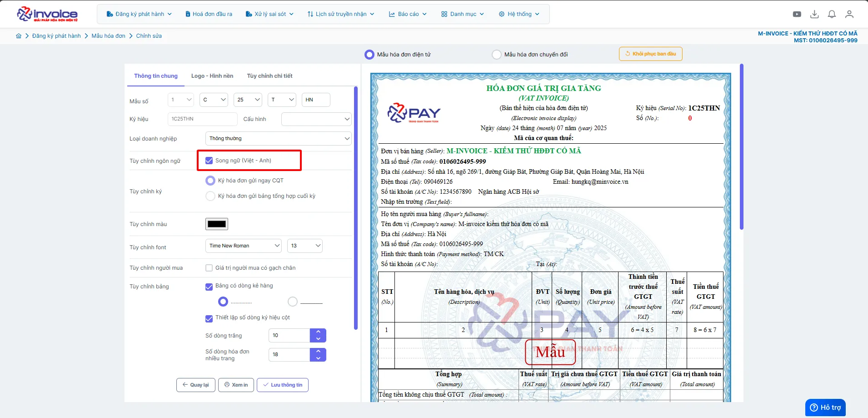The width and height of the screenshot is (868, 418).
Task: Click the 'Mẫu số' HN text field
Action: click(316, 100)
